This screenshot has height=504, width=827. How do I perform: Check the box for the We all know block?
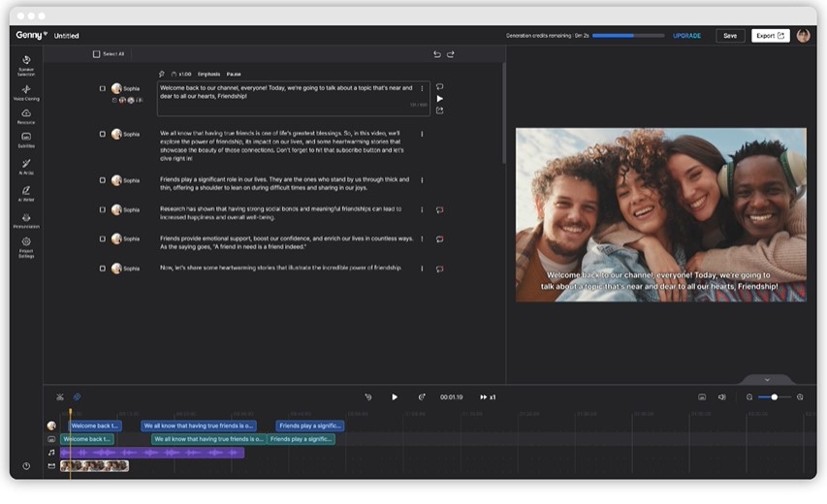coord(103,134)
